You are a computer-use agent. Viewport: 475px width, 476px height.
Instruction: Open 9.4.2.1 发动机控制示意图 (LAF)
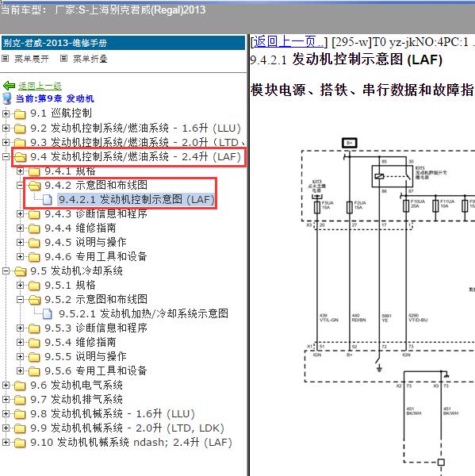point(136,199)
